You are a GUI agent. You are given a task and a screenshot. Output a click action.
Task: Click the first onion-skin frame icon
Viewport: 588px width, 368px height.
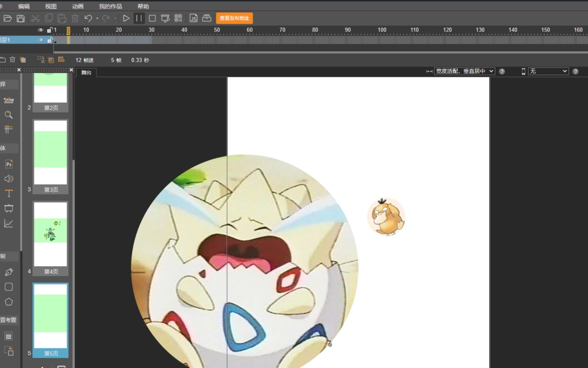pos(41,60)
